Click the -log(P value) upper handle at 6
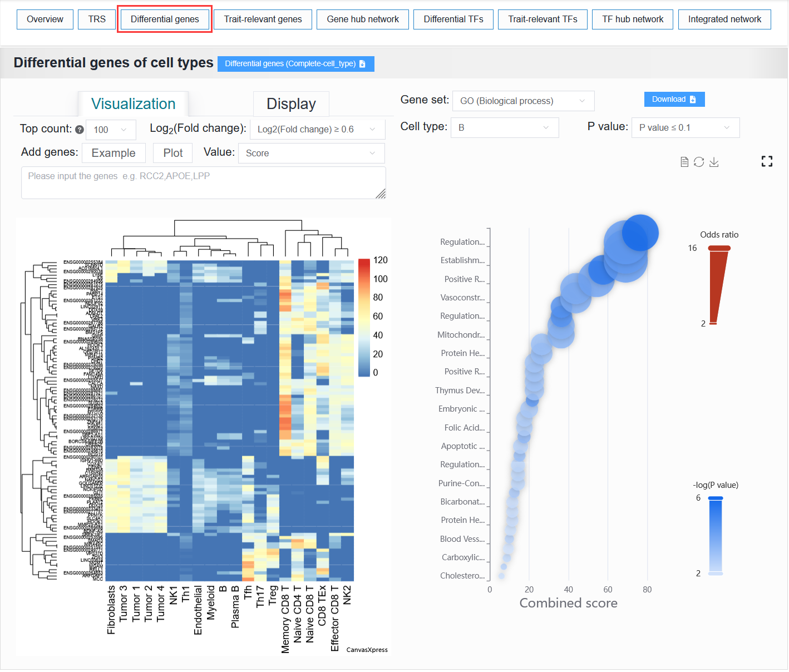The height and width of the screenshot is (672, 789). pos(716,498)
